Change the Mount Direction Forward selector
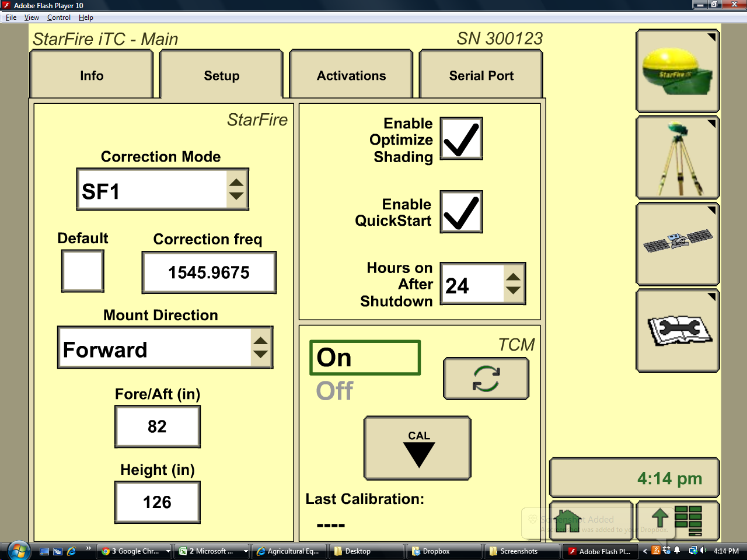This screenshot has height=560, width=747. click(x=165, y=348)
